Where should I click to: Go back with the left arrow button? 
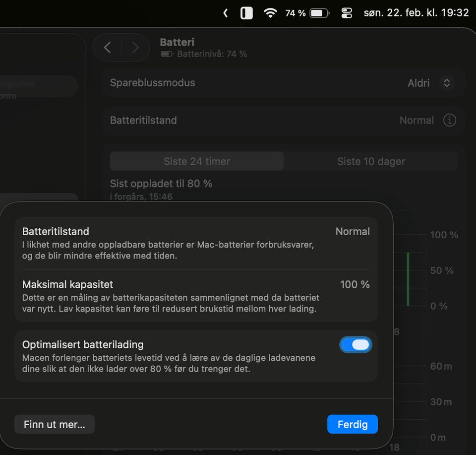107,48
